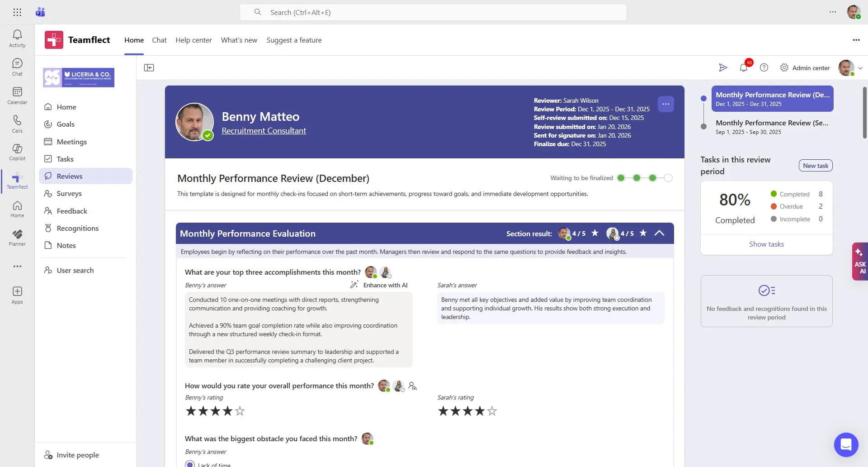Collapse the Monthly Performance Evaluation section
Screen dimensions: 868x467
(659, 233)
